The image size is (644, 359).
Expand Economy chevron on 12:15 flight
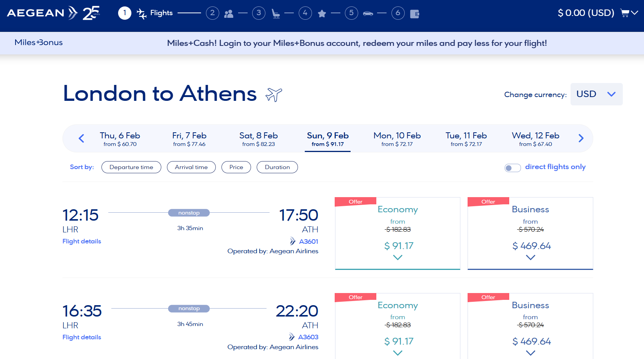[398, 257]
